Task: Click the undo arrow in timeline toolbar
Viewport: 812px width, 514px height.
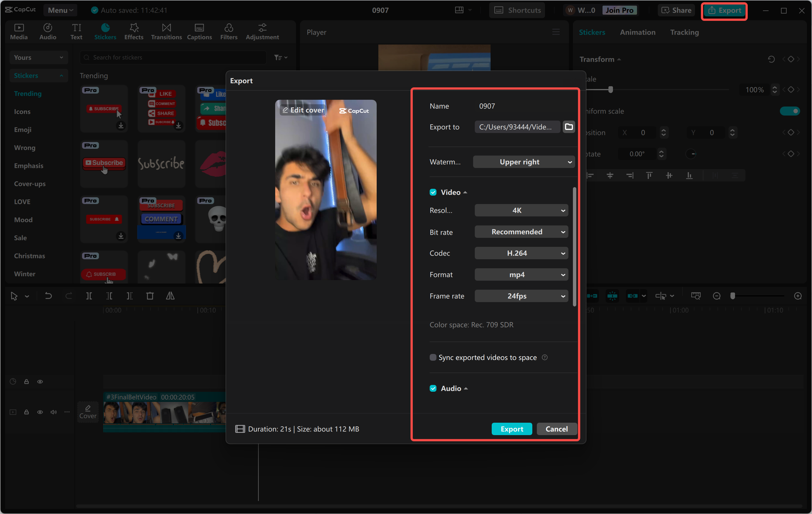Action: (48, 296)
